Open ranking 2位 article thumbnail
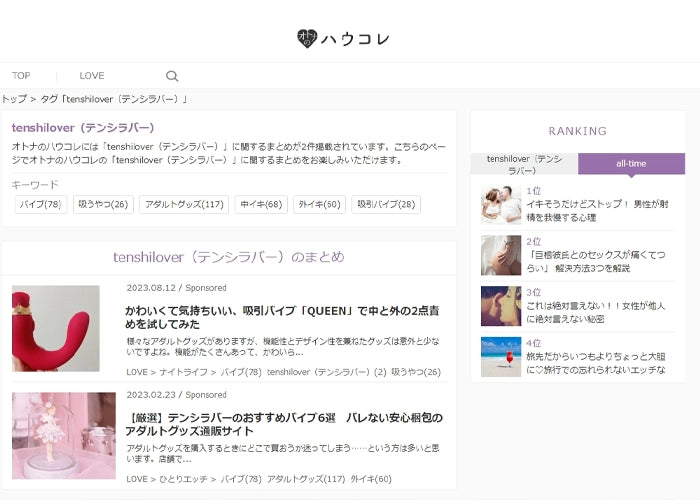Viewport: 700px width, 500px height. click(x=501, y=255)
